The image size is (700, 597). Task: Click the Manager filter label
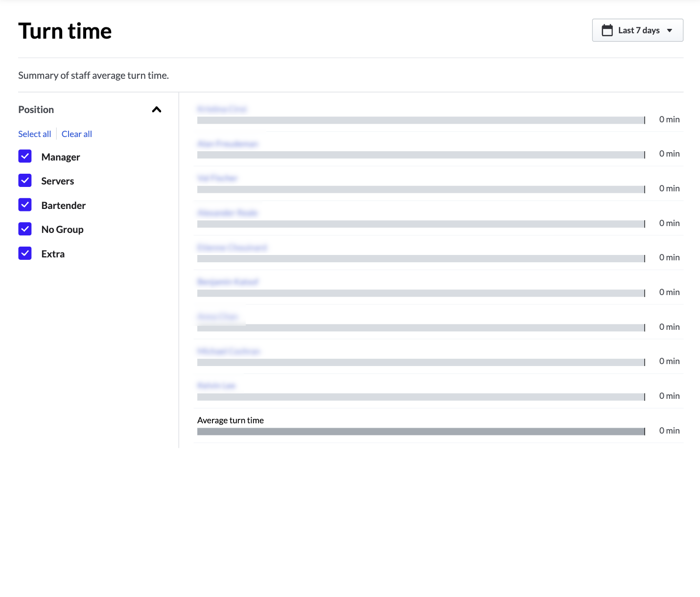pyautogui.click(x=61, y=157)
